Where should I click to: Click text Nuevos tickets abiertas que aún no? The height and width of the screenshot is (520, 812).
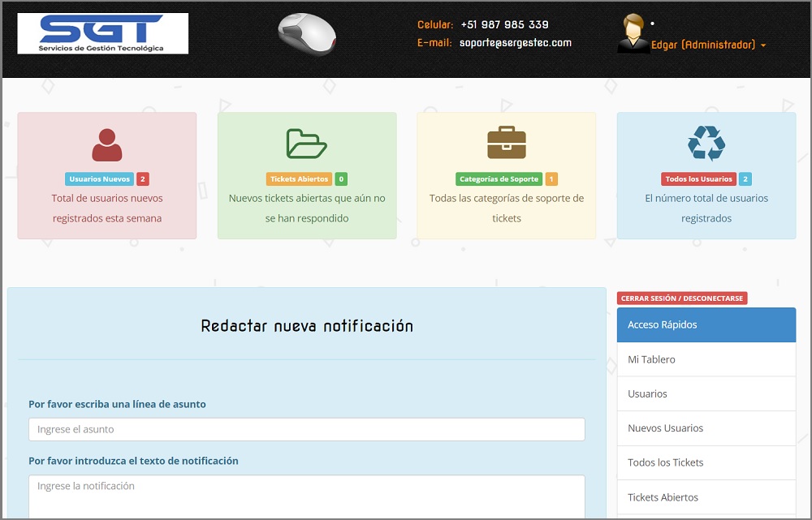[x=307, y=198]
